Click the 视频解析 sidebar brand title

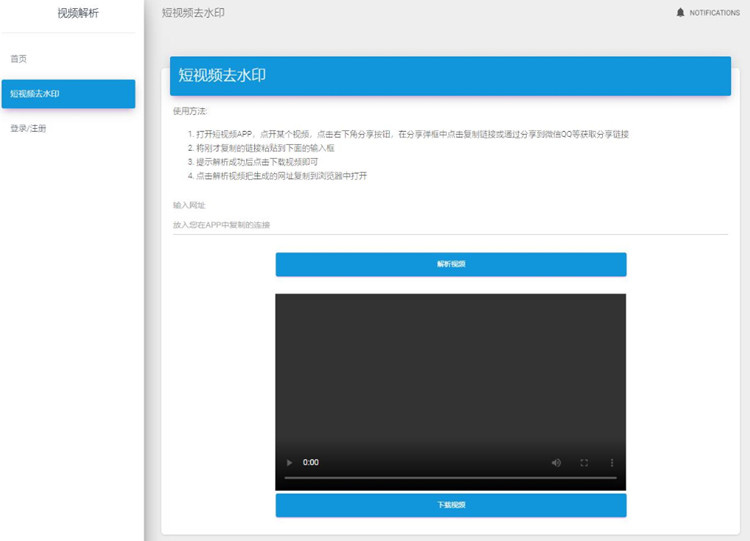[78, 14]
